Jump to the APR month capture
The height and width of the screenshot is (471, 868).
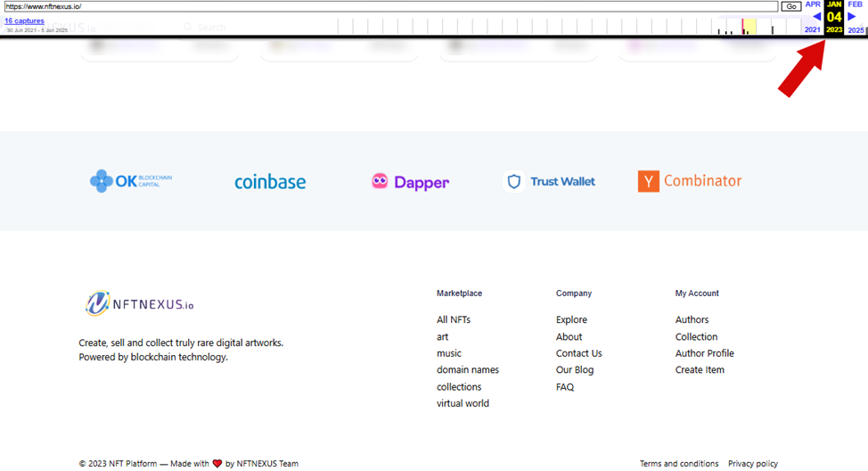(813, 4)
